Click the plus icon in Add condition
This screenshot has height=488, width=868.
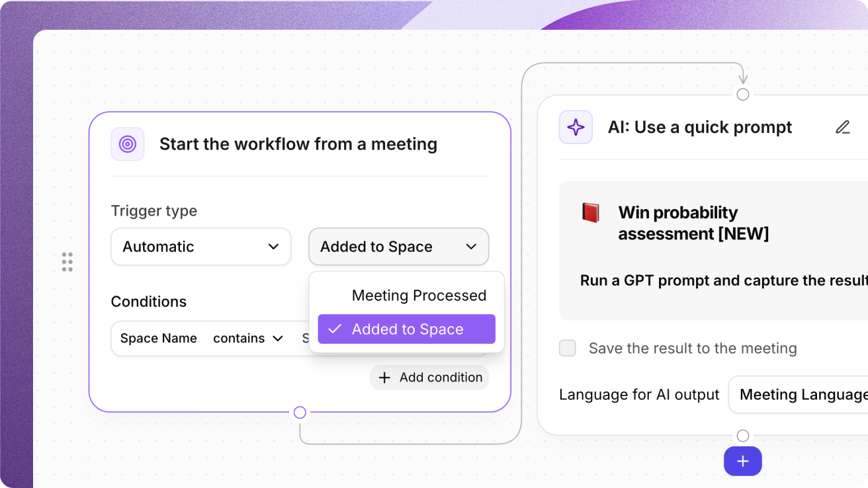(x=384, y=378)
